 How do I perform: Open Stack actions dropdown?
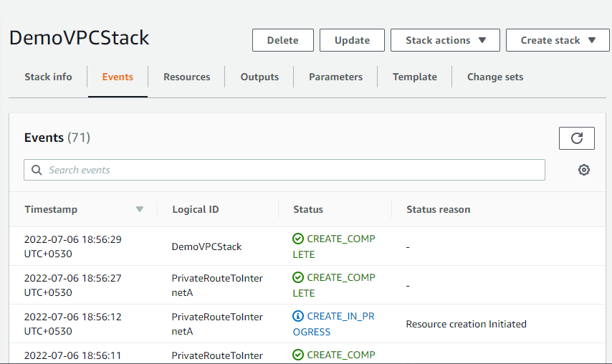pos(445,40)
